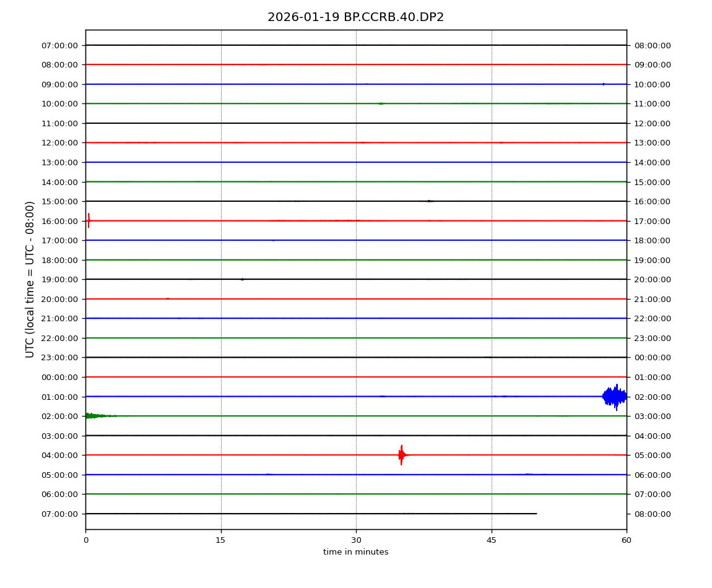Select the black blip on the 19:00:00 trace
Screen dimensions: 712x588
(x=242, y=279)
